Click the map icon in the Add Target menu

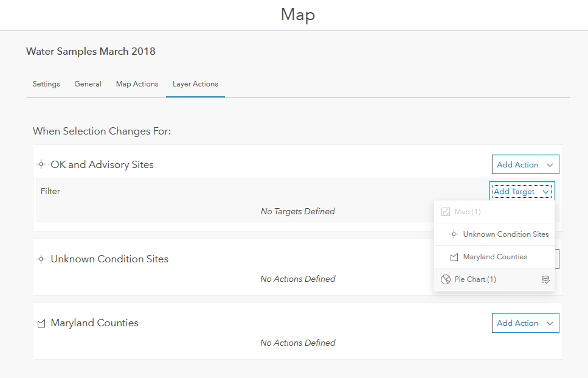coord(446,212)
